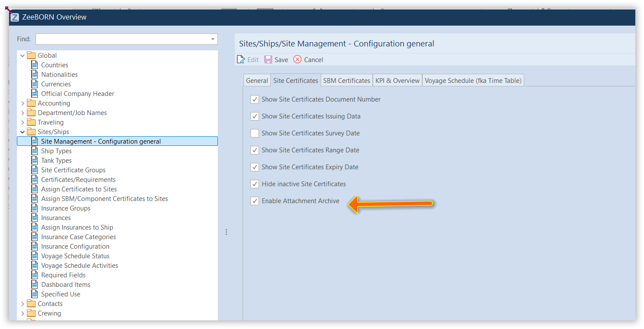The height and width of the screenshot is (329, 644).
Task: Toggle Show Site Certificates Expiry Date checkbox
Action: click(255, 167)
